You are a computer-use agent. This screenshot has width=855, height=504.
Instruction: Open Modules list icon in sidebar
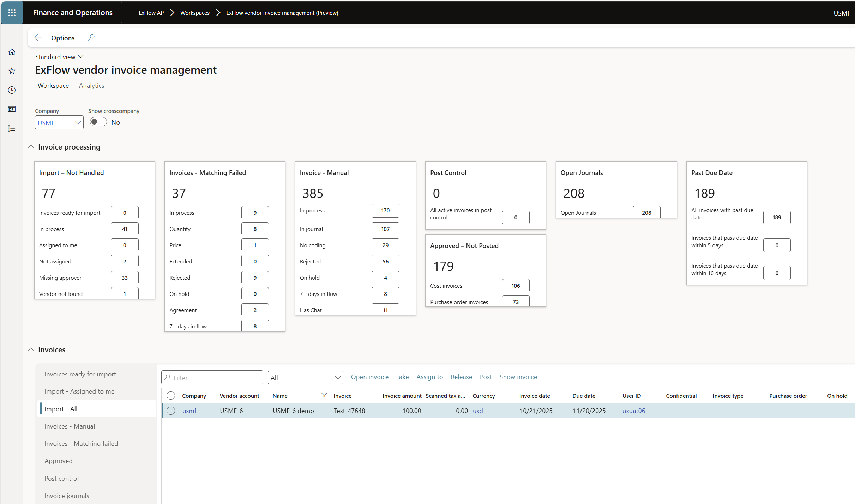[12, 128]
